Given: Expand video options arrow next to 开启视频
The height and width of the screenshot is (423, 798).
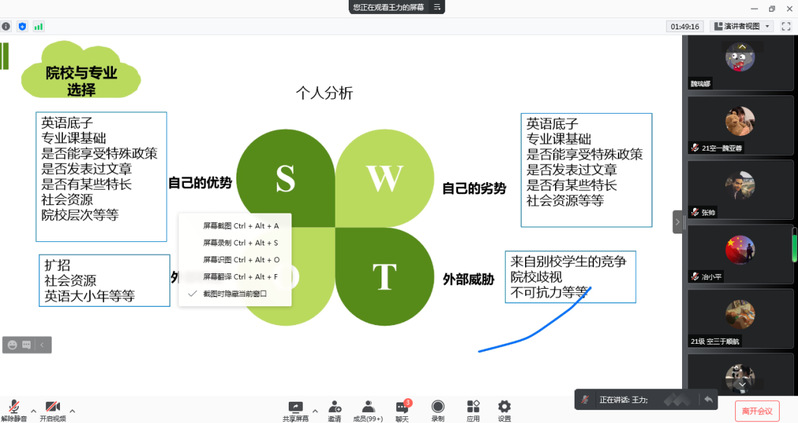Looking at the screenshot, I should tap(72, 410).
